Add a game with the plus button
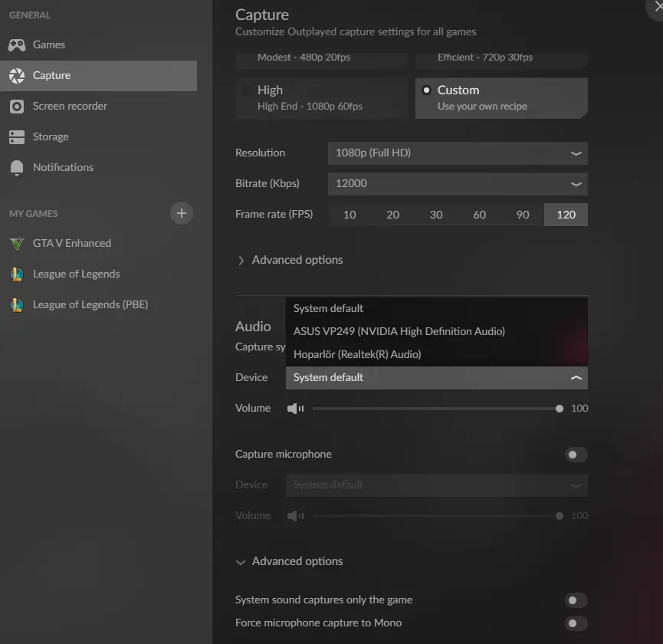The width and height of the screenshot is (663, 644). [182, 213]
